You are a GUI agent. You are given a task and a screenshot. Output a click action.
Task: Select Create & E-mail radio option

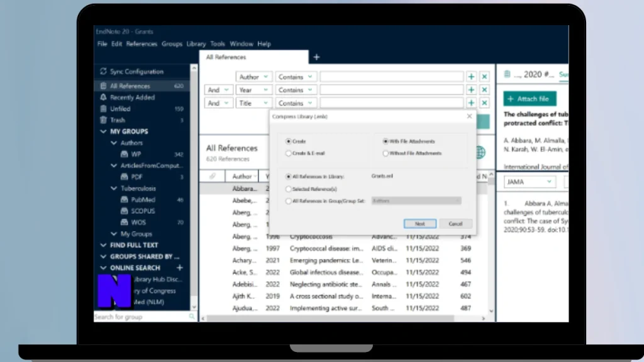[x=288, y=153]
